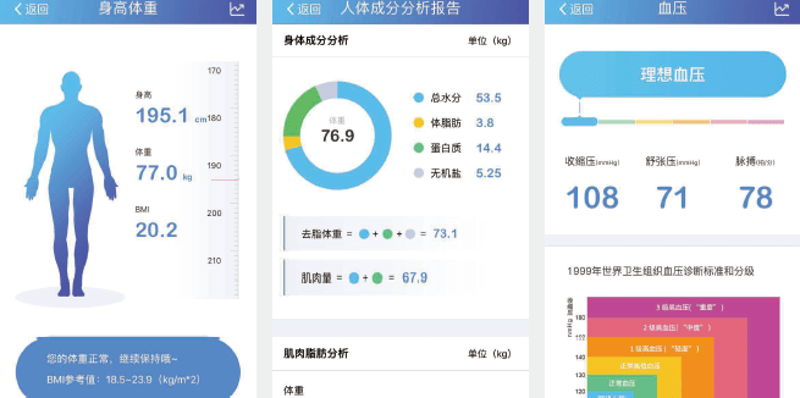
Task: Select the 脉搏 value 78
Action: [756, 198]
